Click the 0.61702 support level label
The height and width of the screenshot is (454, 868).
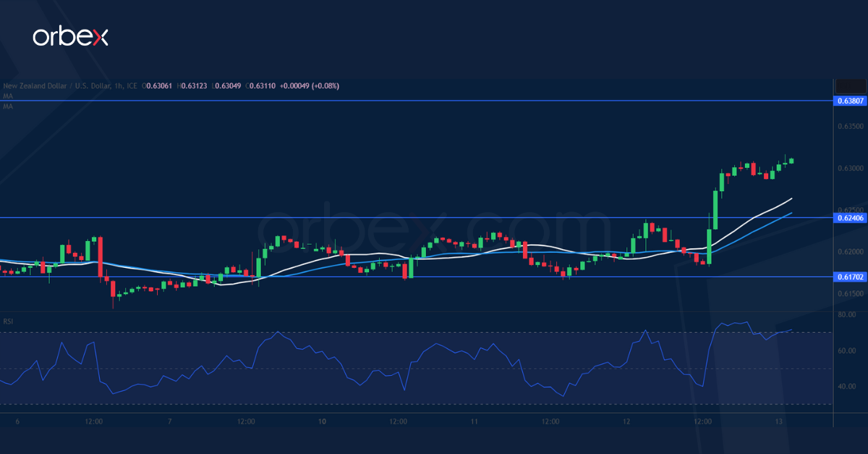[851, 277]
